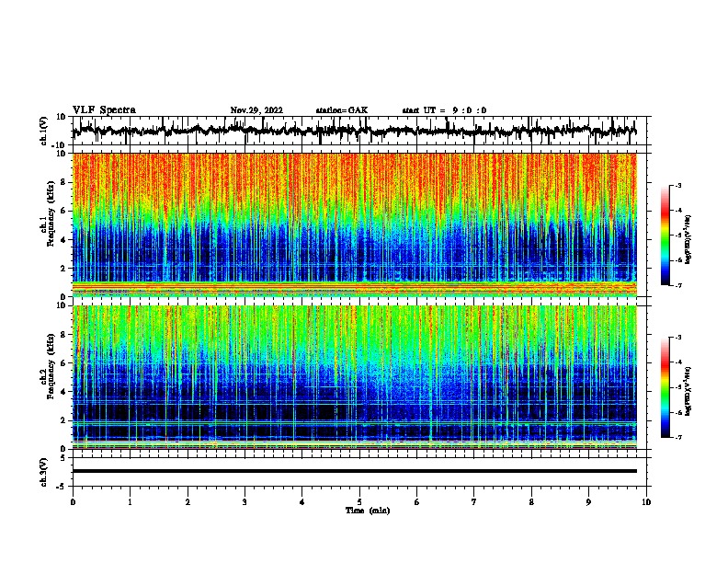Image resolution: width=728 pixels, height=563 pixels.
Task: Click time axis tick label "9"
Action: click(588, 502)
